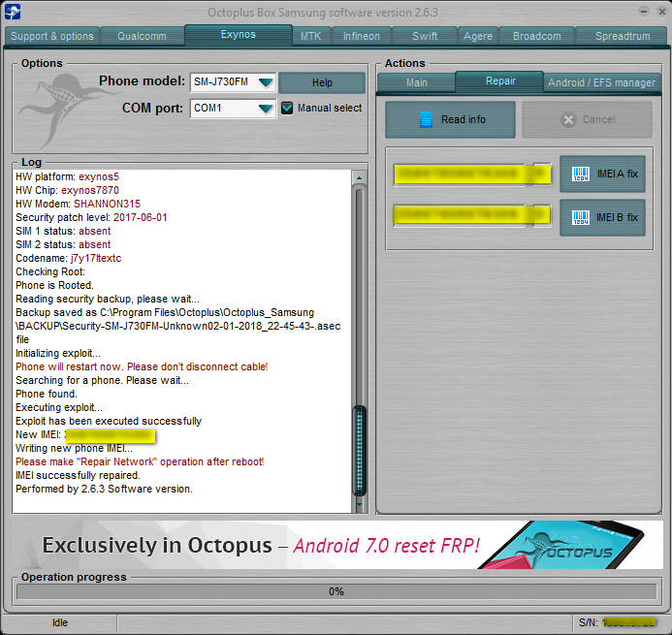The height and width of the screenshot is (635, 672).
Task: Open the Spreadtrum tab
Action: [x=623, y=36]
